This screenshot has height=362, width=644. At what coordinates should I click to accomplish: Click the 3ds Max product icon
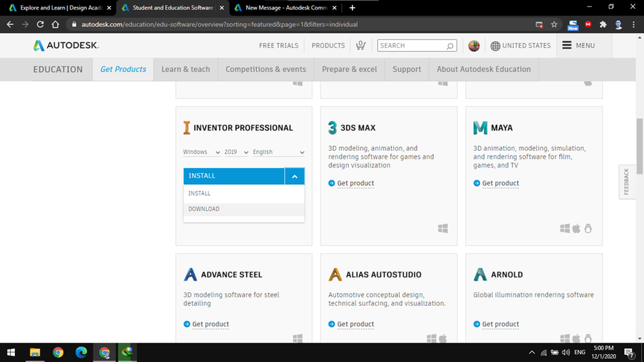tap(332, 128)
